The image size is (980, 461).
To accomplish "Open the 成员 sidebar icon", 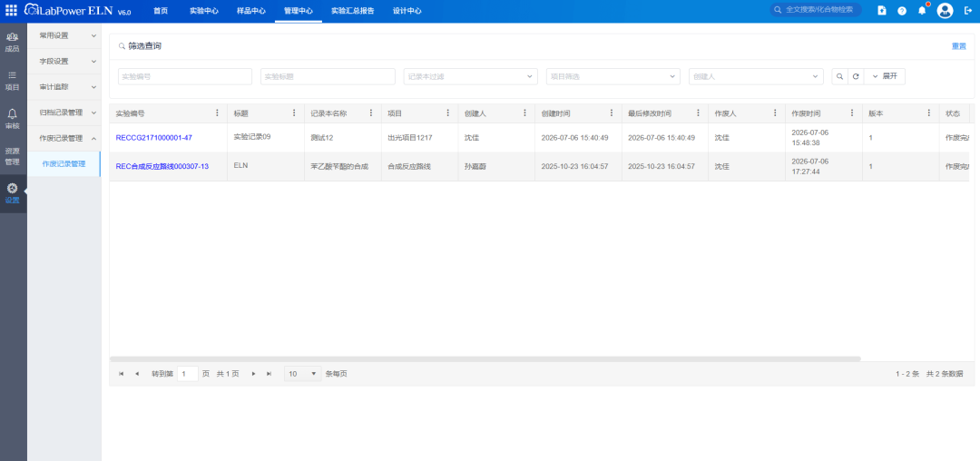I will coord(12,42).
